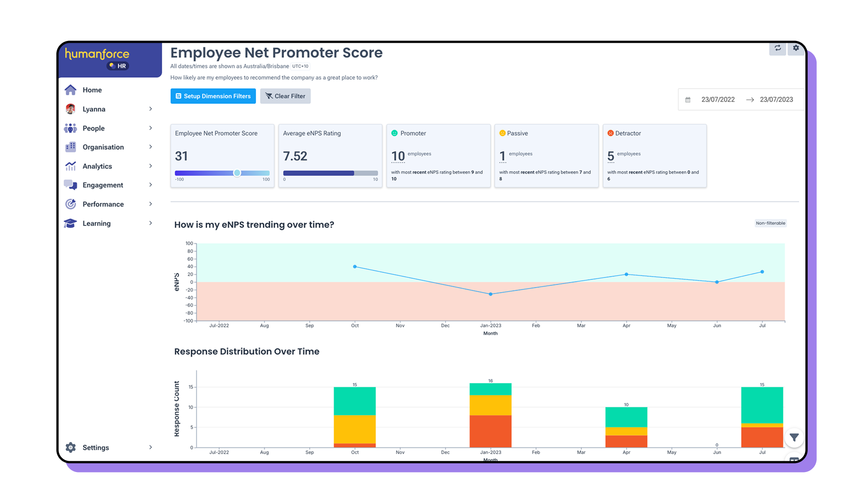Expand the People menu chevron
This screenshot has width=864, height=504.
[150, 128]
